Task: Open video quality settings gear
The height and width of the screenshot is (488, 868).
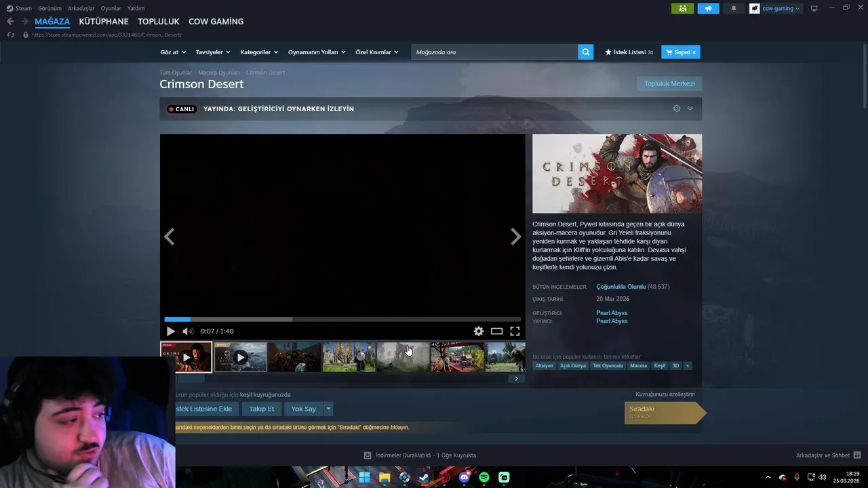Action: coord(479,331)
